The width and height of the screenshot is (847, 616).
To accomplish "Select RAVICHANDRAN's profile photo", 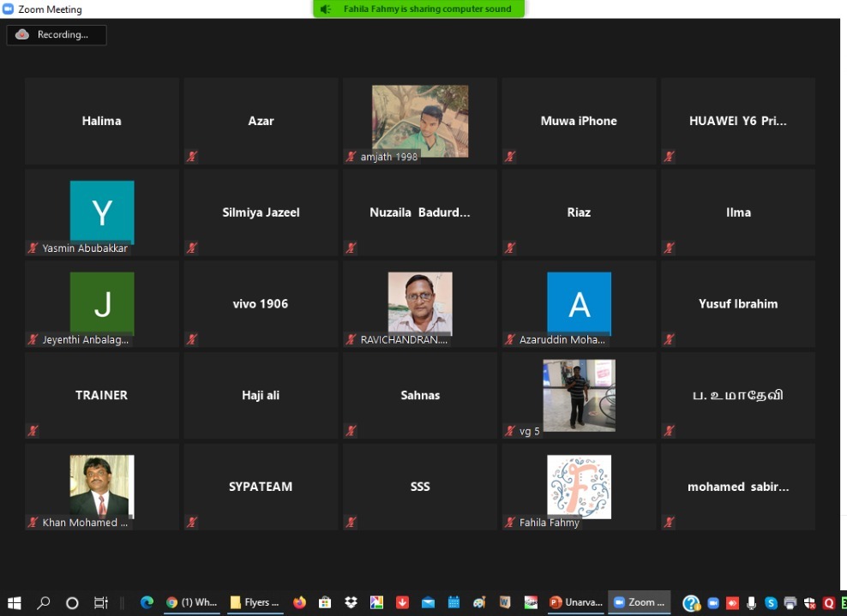I will click(420, 303).
